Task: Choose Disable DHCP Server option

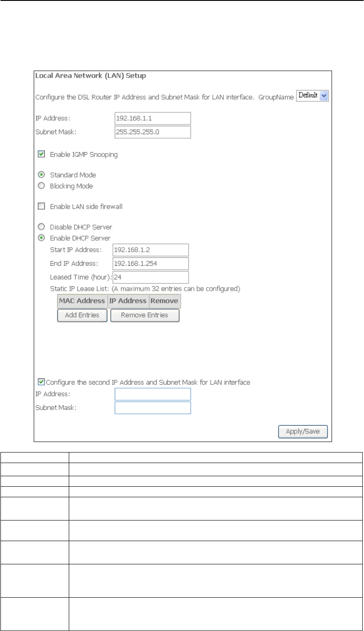Action: point(41,227)
